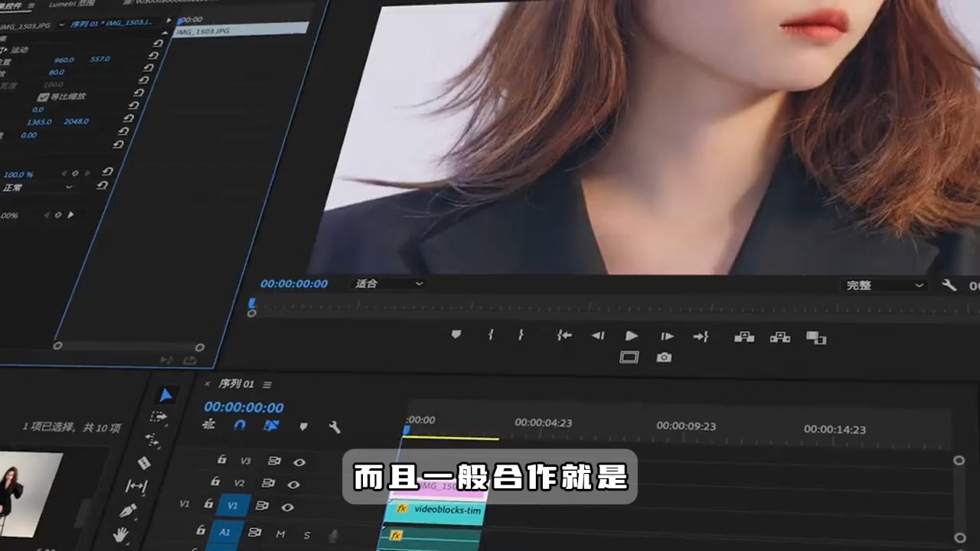Image resolution: width=980 pixels, height=551 pixels.
Task: Toggle V3 track visibility eye
Action: 299,462
